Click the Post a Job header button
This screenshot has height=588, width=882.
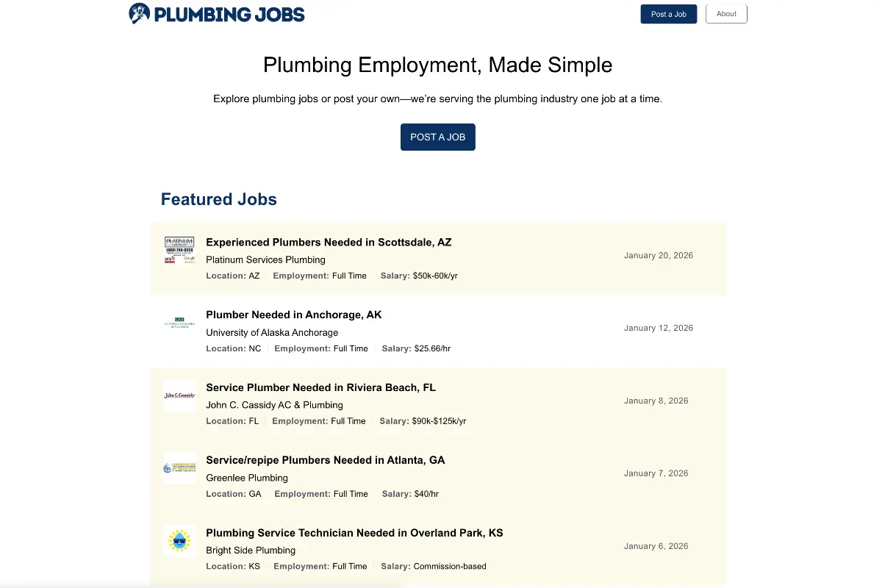click(x=668, y=13)
